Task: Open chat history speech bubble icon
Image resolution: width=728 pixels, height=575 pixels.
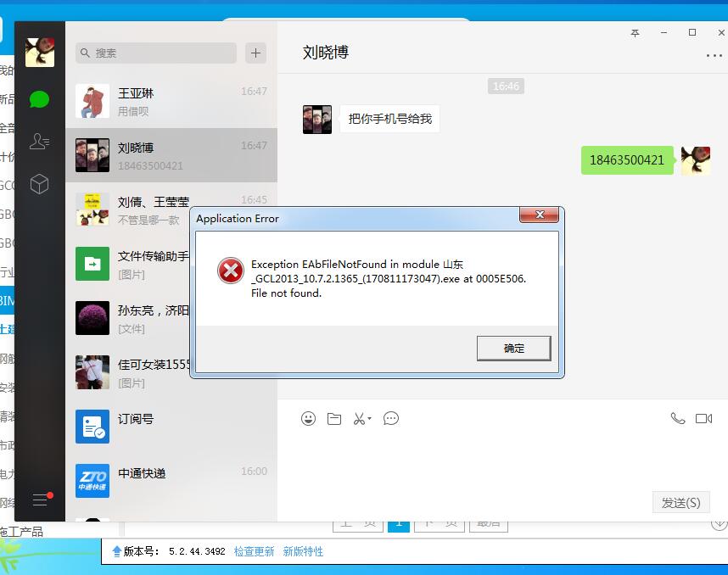Action: (391, 419)
